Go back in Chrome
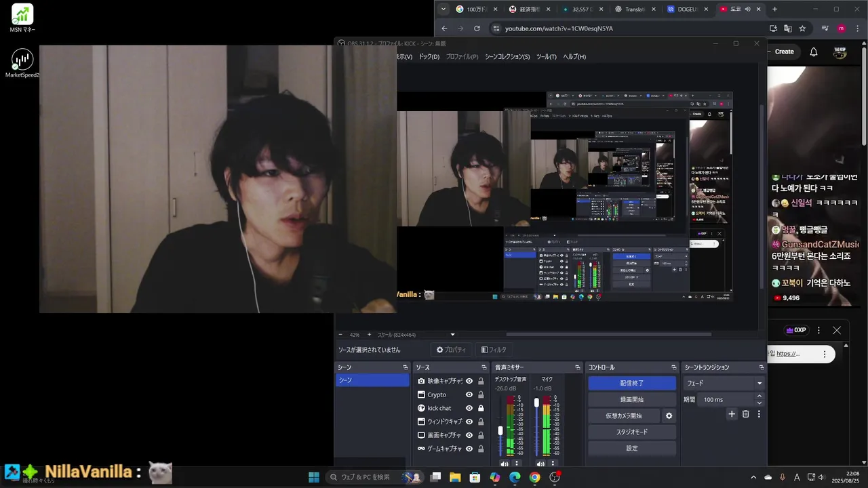Image resolution: width=868 pixels, height=488 pixels. [444, 28]
